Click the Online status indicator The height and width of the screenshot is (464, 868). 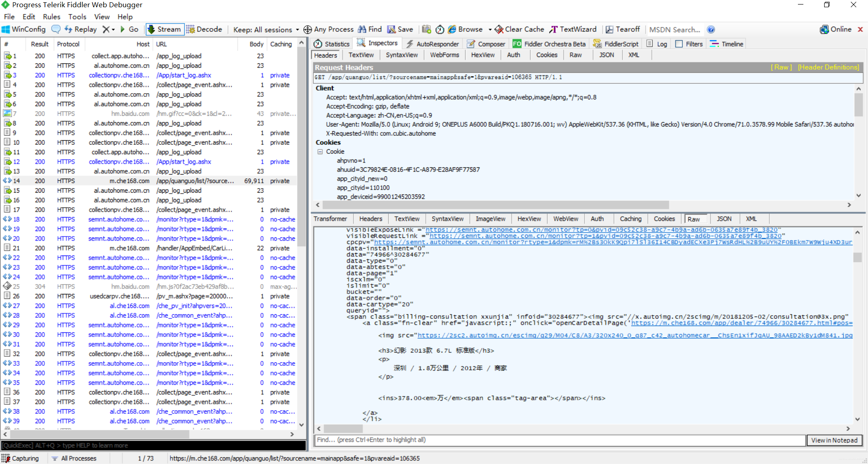[835, 29]
